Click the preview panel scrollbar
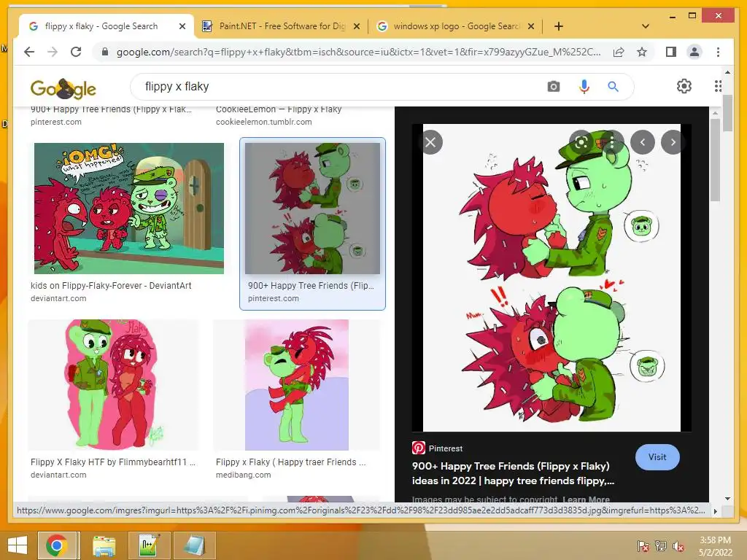This screenshot has height=560, width=747. (x=715, y=160)
